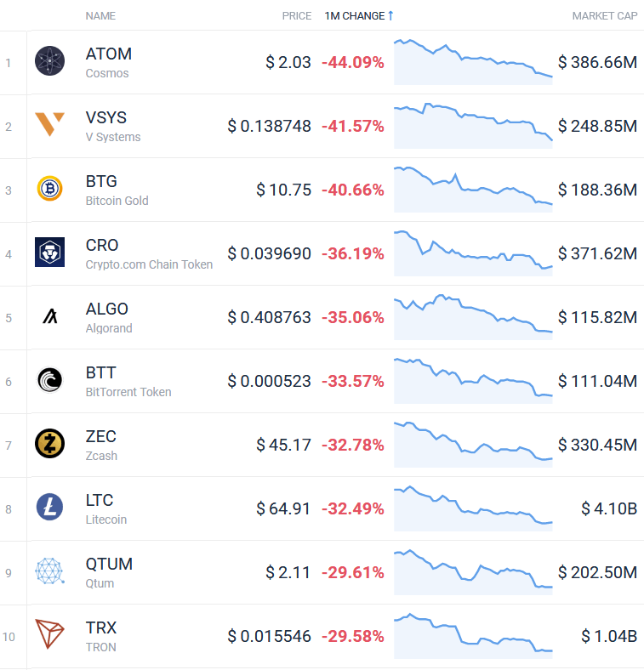The image size is (644, 670).
Task: Click the QTUM -29.61% change value
Action: coord(353,572)
